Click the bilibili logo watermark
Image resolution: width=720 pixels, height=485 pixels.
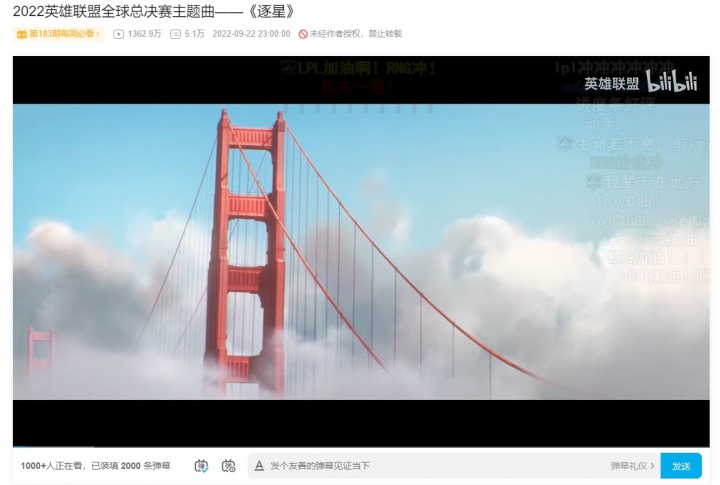pyautogui.click(x=671, y=82)
